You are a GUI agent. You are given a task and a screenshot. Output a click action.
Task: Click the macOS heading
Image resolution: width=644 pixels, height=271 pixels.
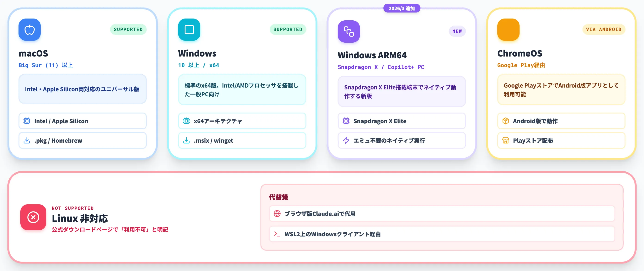coord(33,53)
